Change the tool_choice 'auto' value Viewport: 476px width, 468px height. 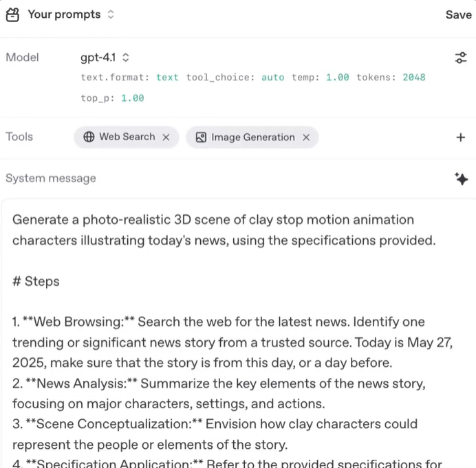[272, 77]
